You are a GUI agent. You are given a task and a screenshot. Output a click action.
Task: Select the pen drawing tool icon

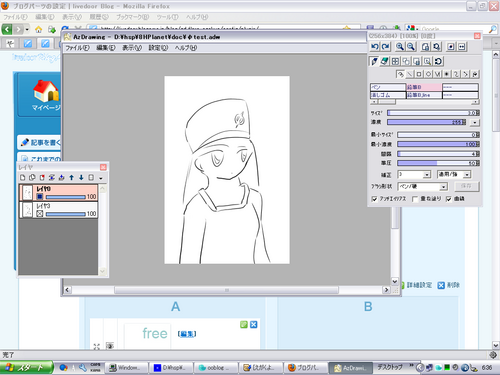pyautogui.click(x=374, y=61)
